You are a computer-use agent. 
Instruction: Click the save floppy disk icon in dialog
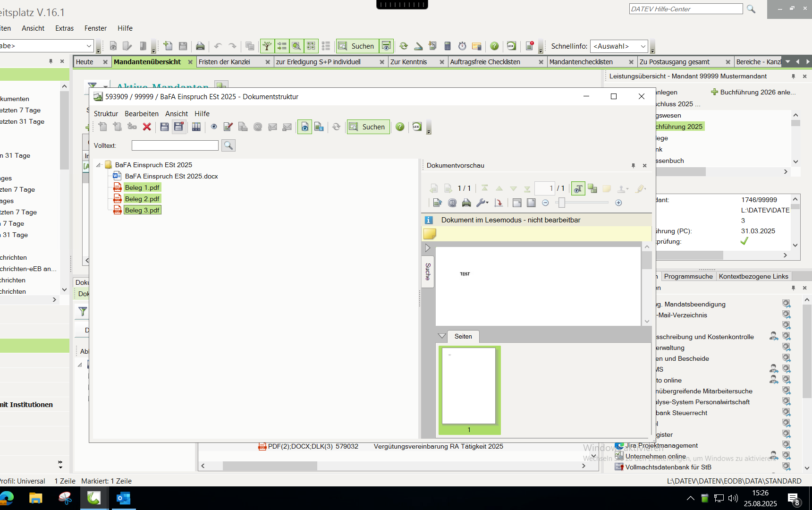click(x=164, y=127)
